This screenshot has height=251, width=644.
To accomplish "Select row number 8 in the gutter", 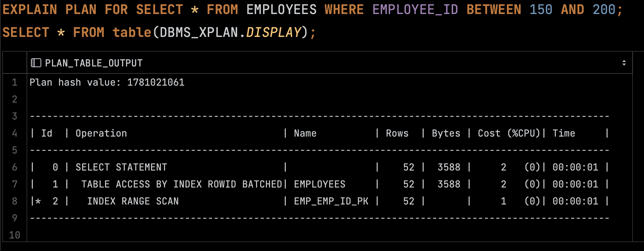I will click(x=15, y=201).
